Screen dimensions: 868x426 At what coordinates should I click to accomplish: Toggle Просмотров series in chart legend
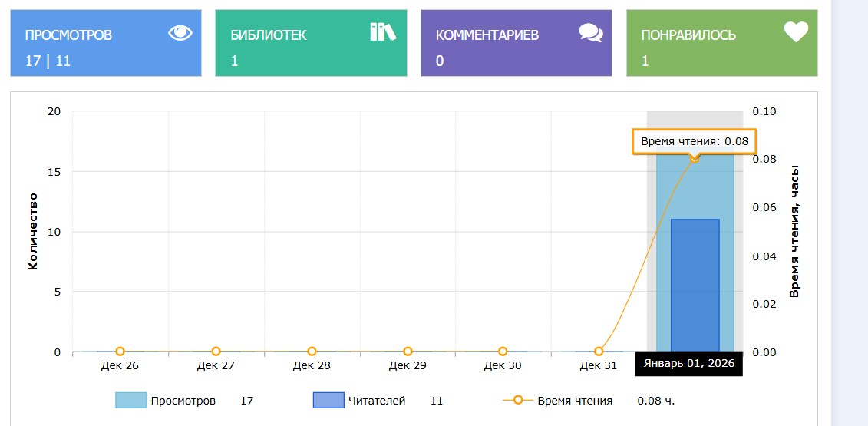click(183, 401)
